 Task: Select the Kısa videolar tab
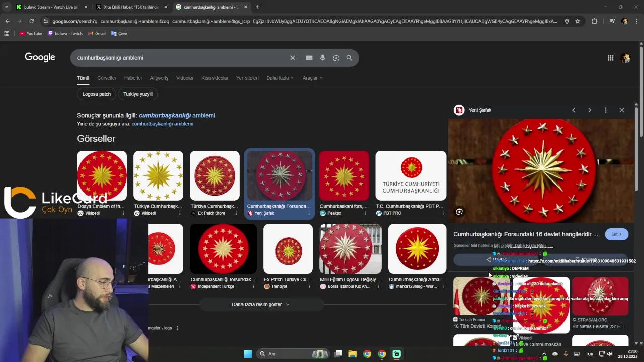215,78
